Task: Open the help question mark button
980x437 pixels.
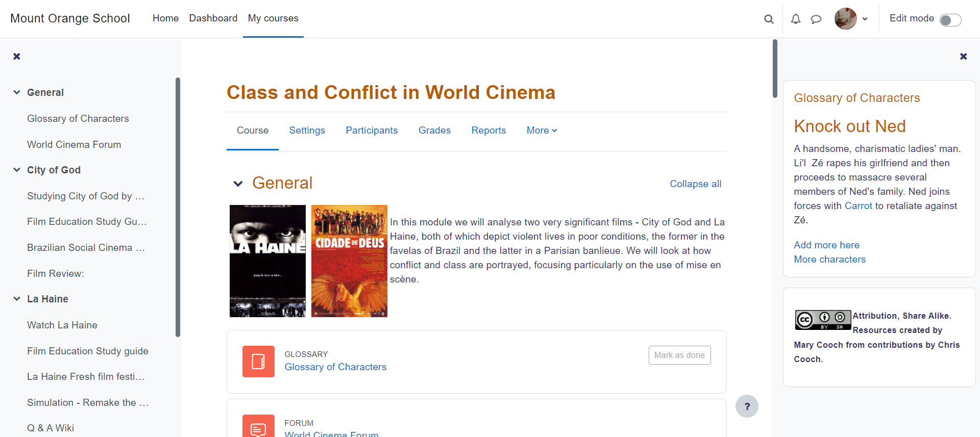Action: pyautogui.click(x=747, y=406)
